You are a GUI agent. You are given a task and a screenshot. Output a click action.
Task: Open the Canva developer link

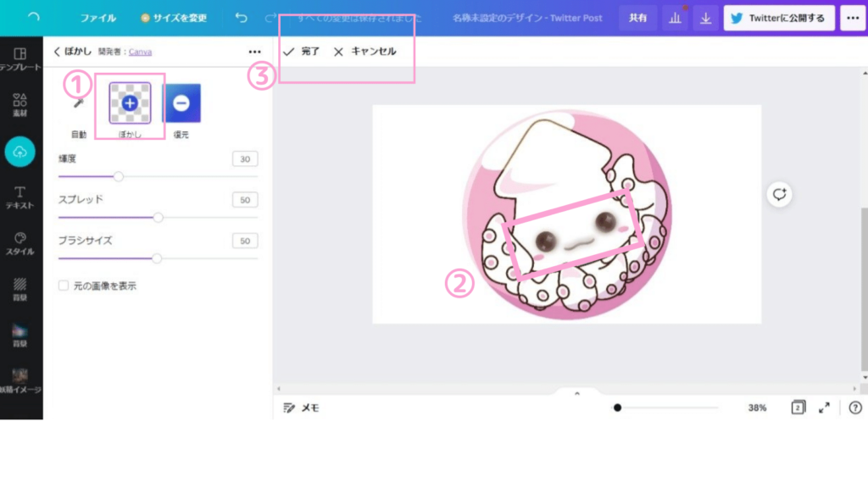140,52
